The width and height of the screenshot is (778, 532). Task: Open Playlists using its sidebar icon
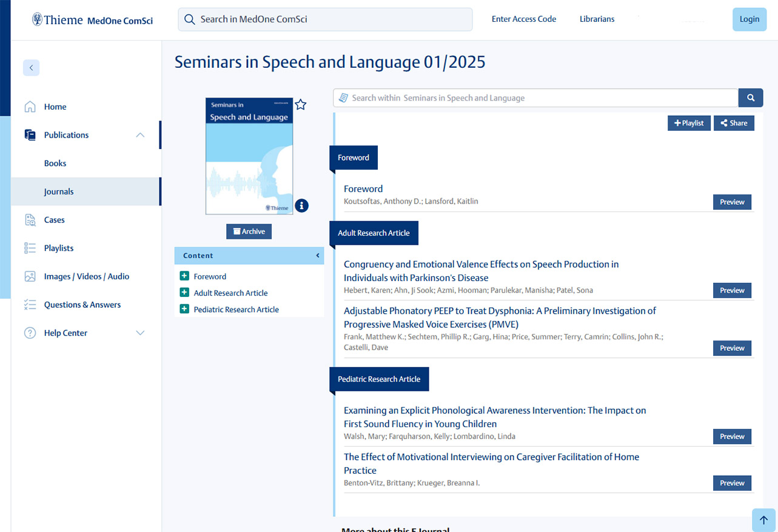(30, 248)
